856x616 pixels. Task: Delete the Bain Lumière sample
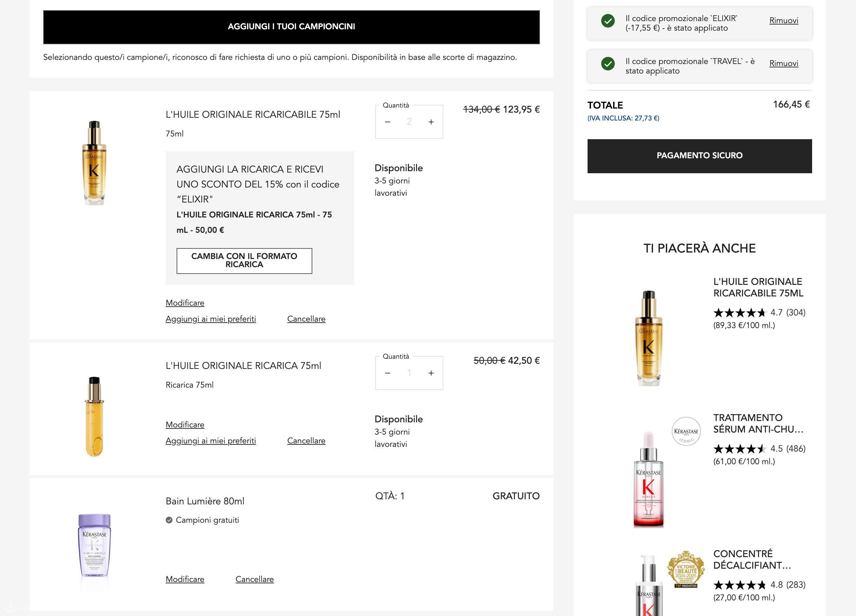[254, 579]
